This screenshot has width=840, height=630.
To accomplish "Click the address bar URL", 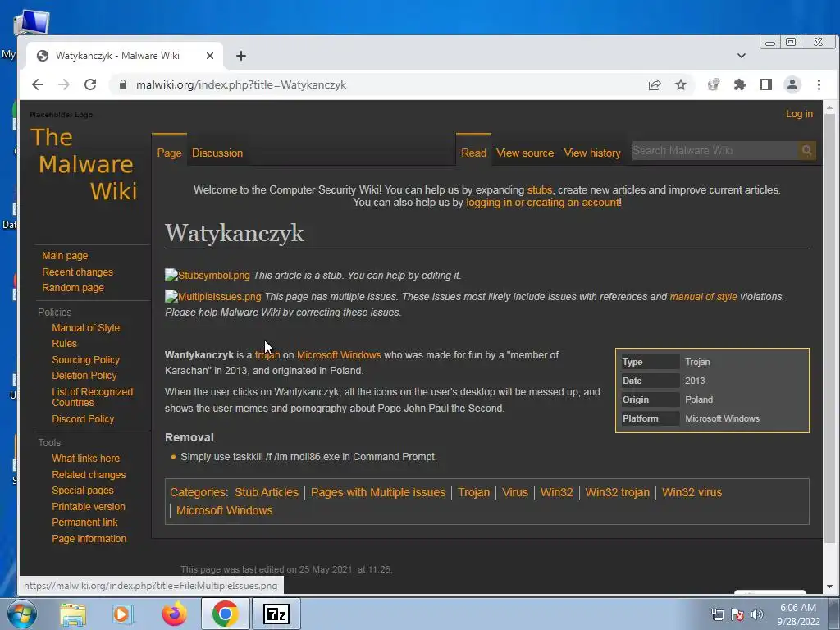I will click(241, 84).
